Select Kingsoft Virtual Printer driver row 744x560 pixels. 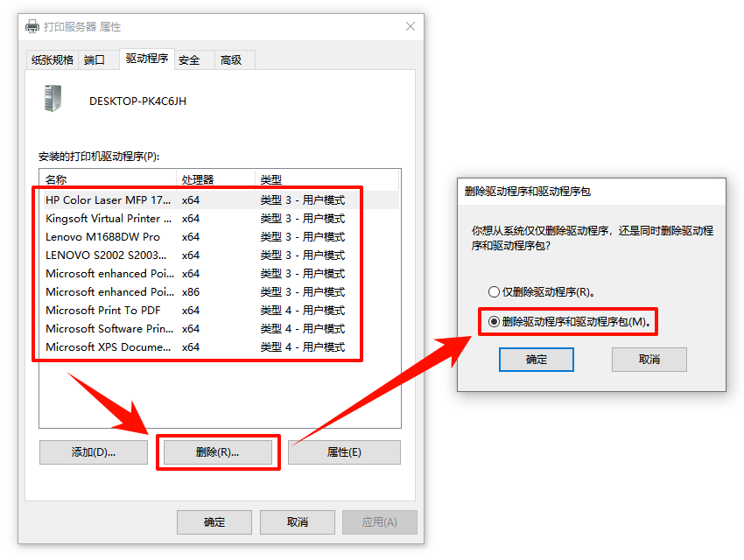point(220,219)
